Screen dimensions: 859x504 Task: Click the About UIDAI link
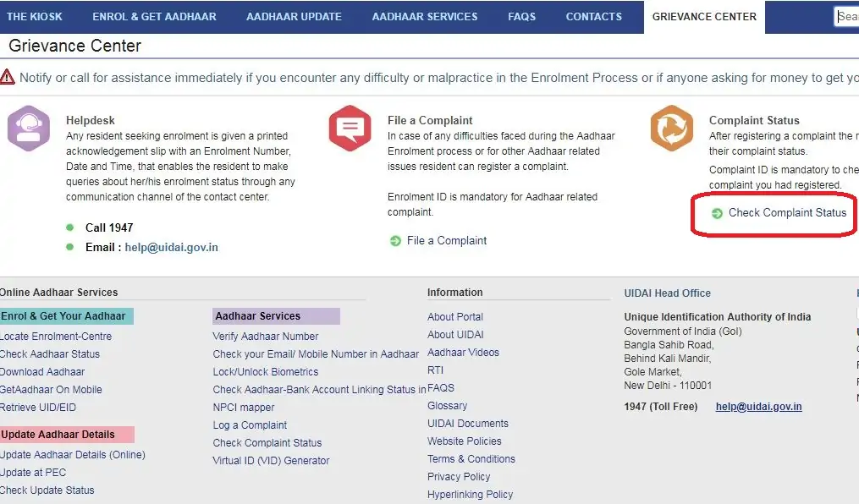455,334
